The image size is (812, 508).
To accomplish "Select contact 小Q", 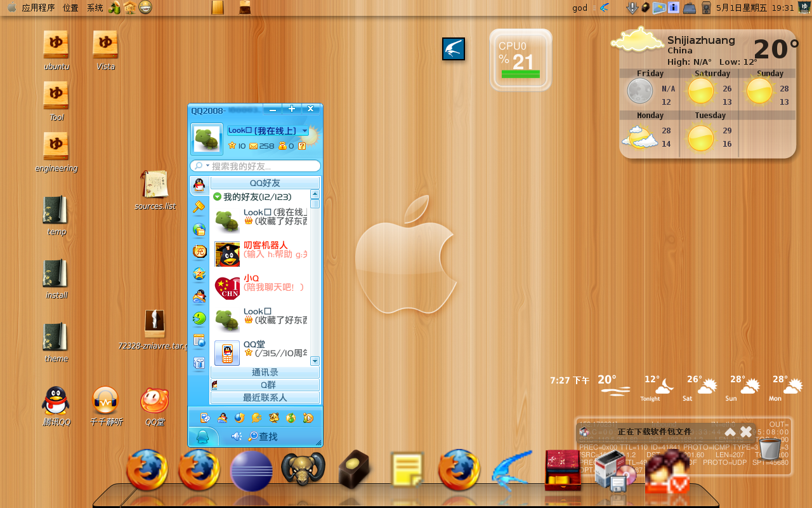I will (x=261, y=287).
